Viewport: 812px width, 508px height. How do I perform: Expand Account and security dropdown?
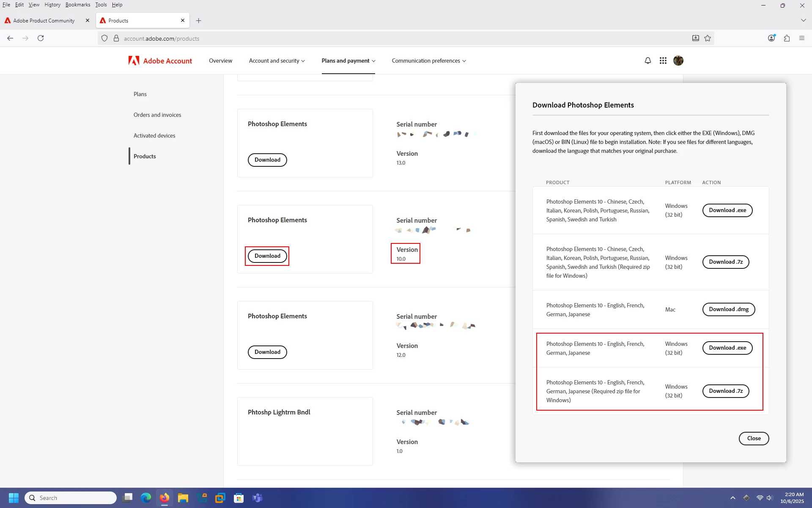coord(277,61)
